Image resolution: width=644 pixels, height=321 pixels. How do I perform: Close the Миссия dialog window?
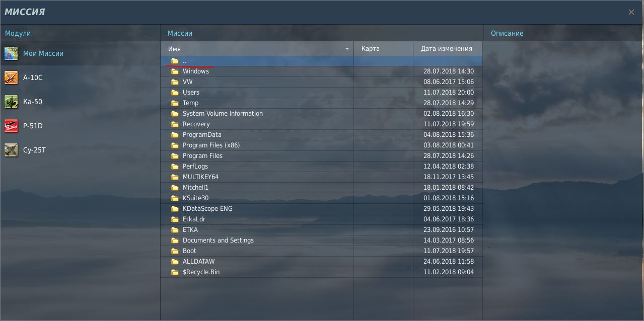tap(631, 12)
